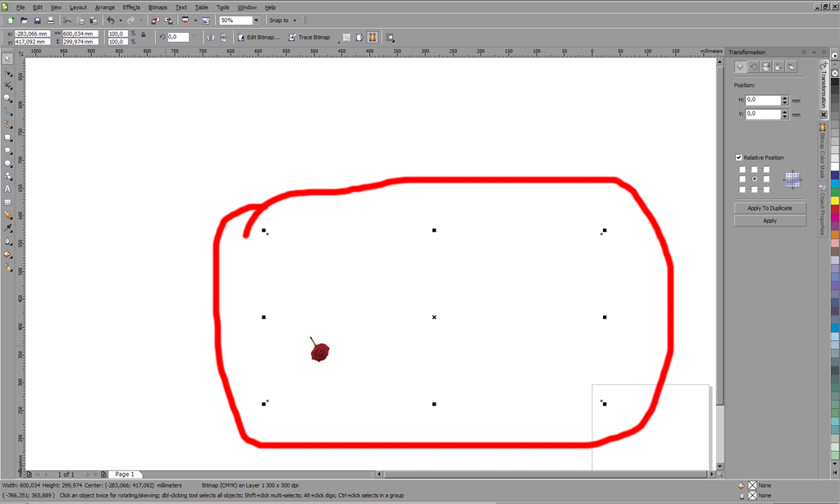This screenshot has height=504, width=840.
Task: Select the Freehand tool
Action: (x=7, y=111)
